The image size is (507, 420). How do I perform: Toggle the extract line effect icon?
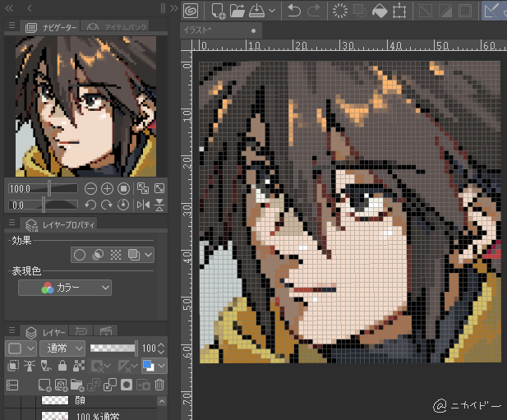tap(98, 255)
